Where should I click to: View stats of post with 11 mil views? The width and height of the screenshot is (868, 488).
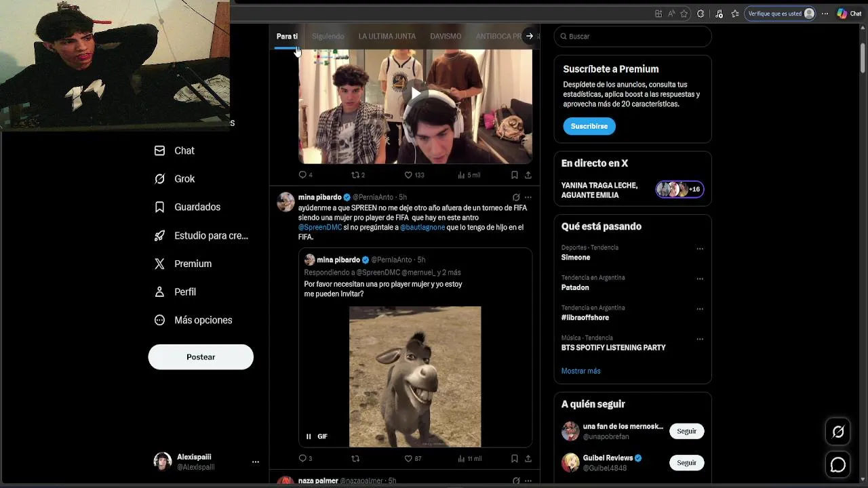point(469,459)
